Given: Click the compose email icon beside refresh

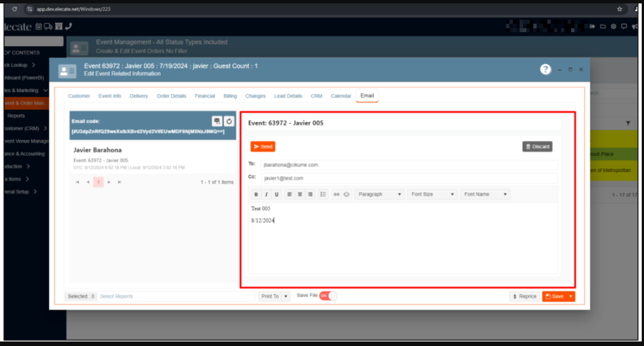Looking at the screenshot, I should [x=217, y=121].
